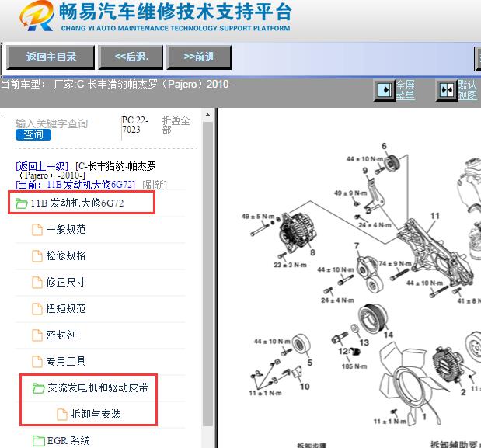The height and width of the screenshot is (448, 481).
Task: Click the 返回上一级 link
Action: [42, 166]
